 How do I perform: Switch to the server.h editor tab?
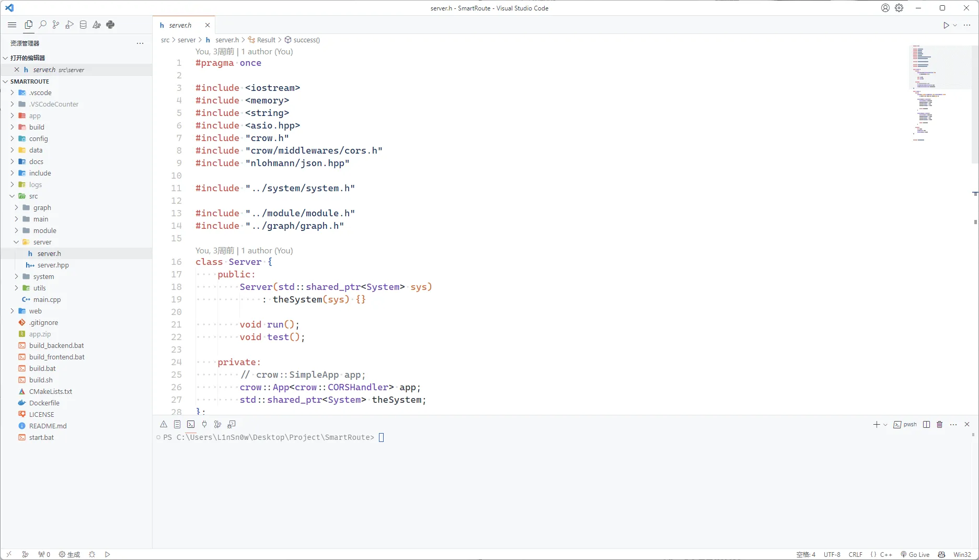tap(180, 25)
